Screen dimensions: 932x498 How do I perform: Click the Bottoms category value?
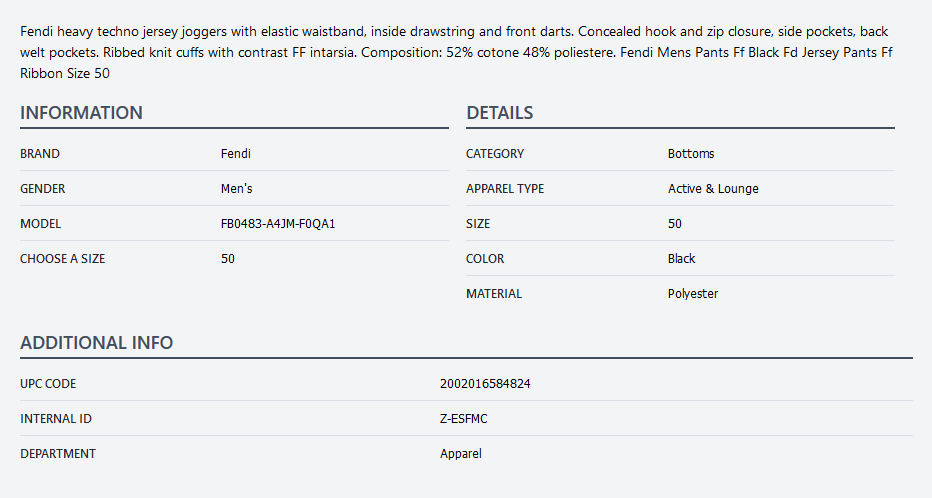click(x=691, y=154)
